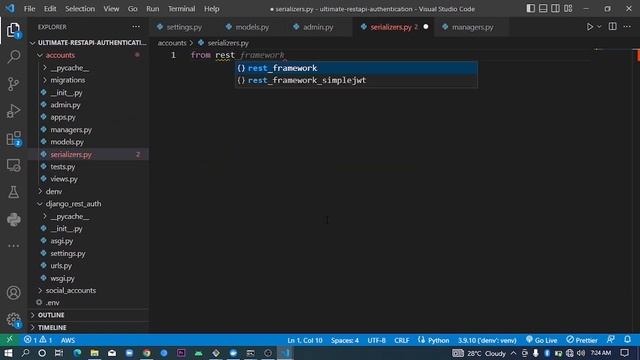Open the Python extension view
Screen dimensions: 640x360
pyautogui.click(x=13, y=220)
